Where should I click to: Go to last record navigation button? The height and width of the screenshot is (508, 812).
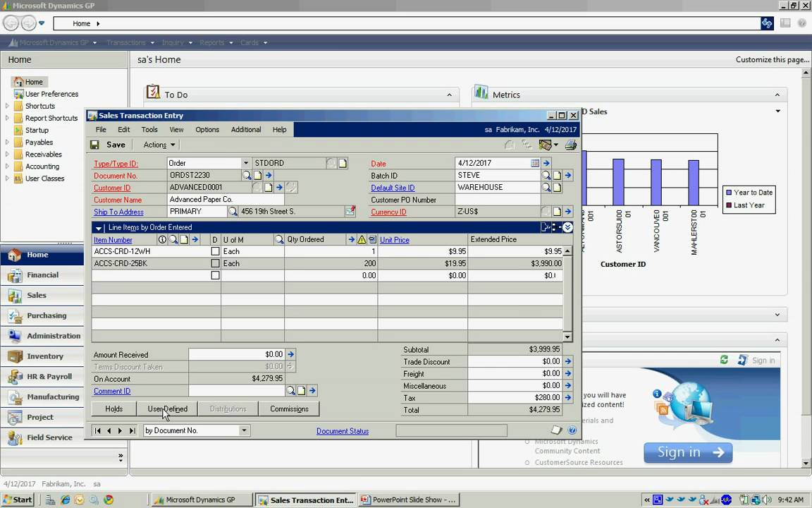132,430
